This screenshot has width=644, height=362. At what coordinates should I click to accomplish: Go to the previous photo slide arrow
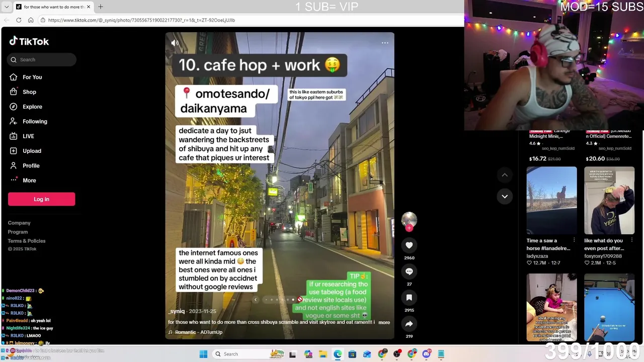[256, 300]
